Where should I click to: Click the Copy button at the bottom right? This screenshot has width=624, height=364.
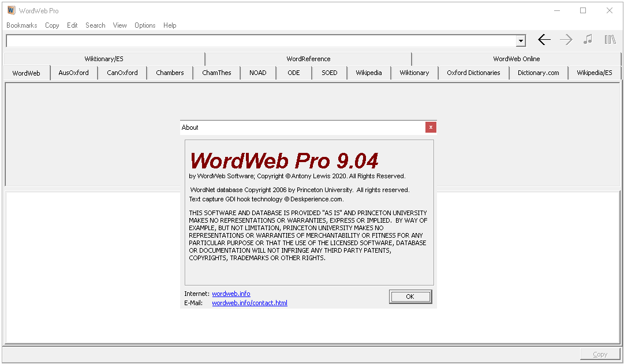tap(600, 354)
